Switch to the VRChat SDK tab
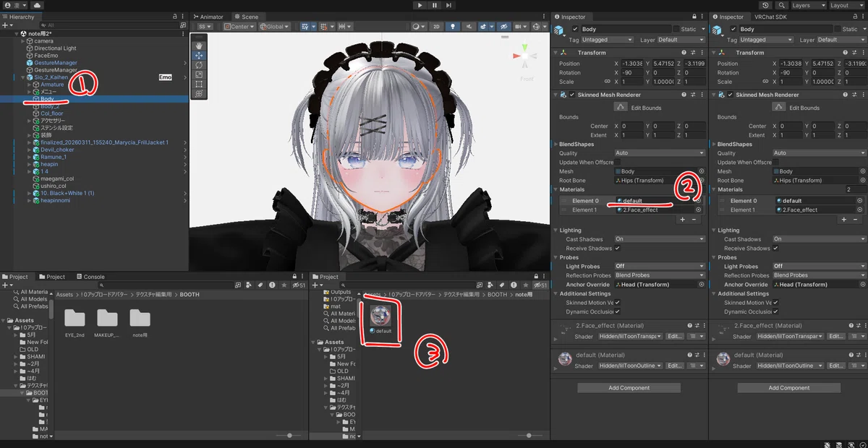The width and height of the screenshot is (868, 448). [x=771, y=17]
